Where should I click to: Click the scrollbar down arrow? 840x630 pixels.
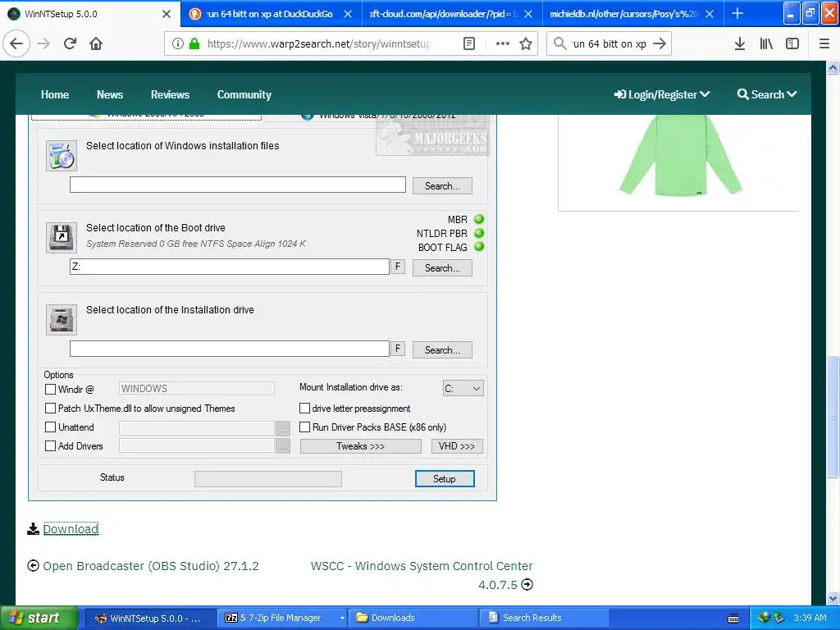click(833, 598)
